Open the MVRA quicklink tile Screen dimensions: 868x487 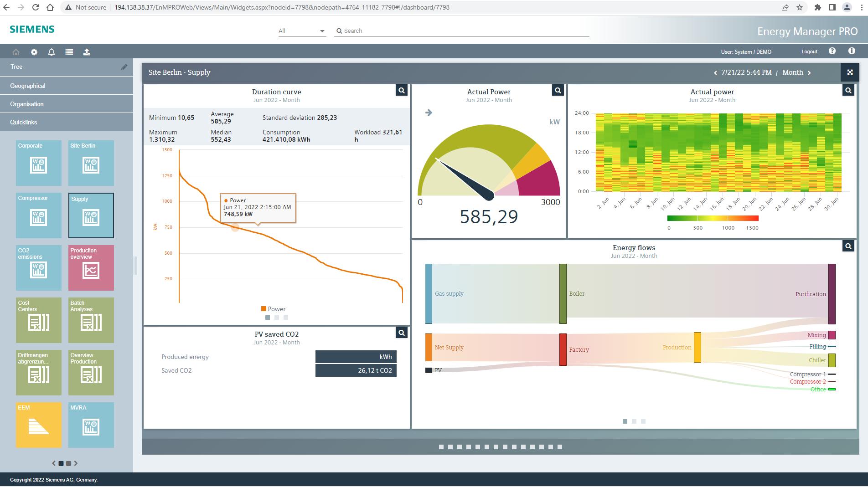click(91, 425)
